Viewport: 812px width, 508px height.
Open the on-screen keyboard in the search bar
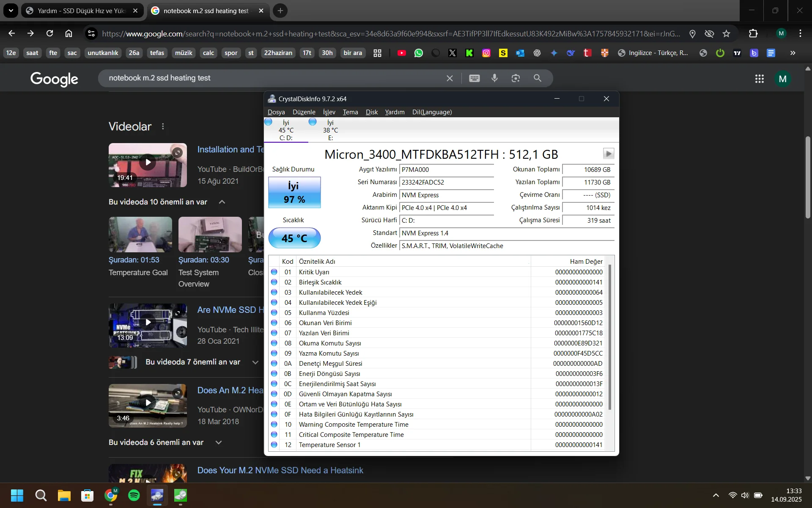[x=475, y=78]
